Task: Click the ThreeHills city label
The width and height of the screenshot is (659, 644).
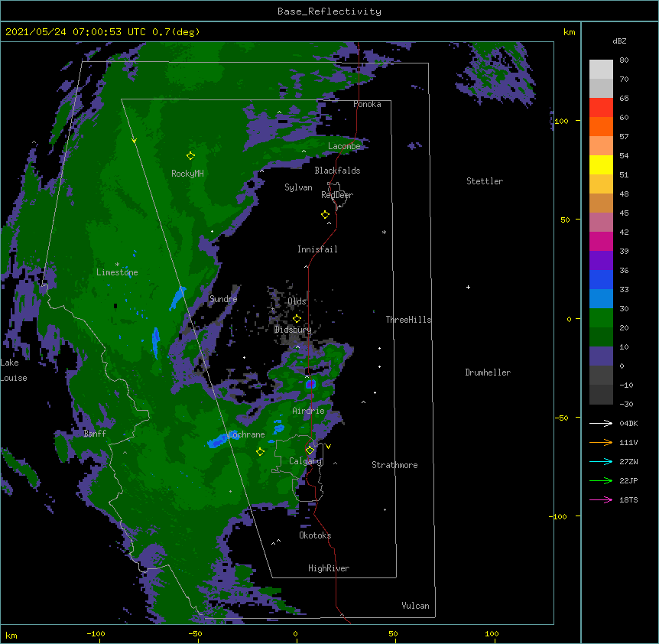Action: click(408, 320)
